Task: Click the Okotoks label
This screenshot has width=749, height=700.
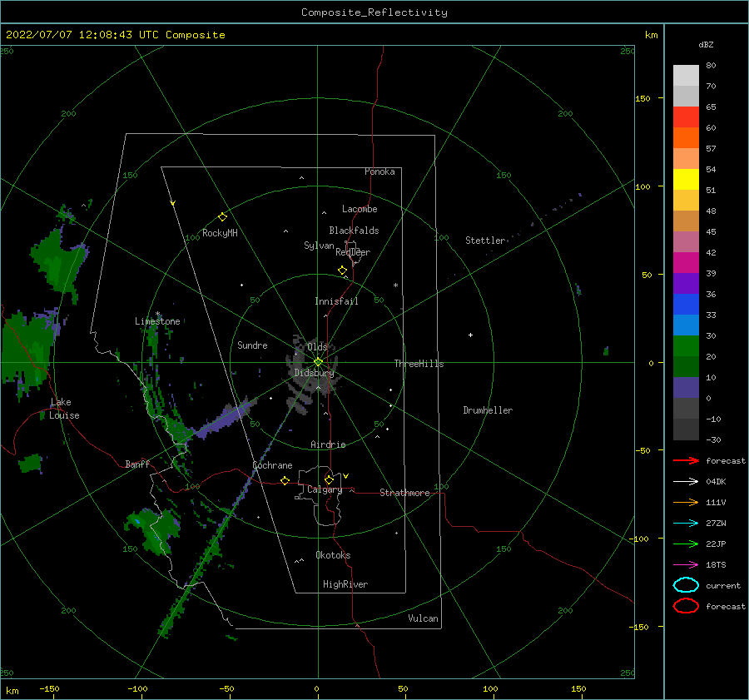Action: [333, 555]
